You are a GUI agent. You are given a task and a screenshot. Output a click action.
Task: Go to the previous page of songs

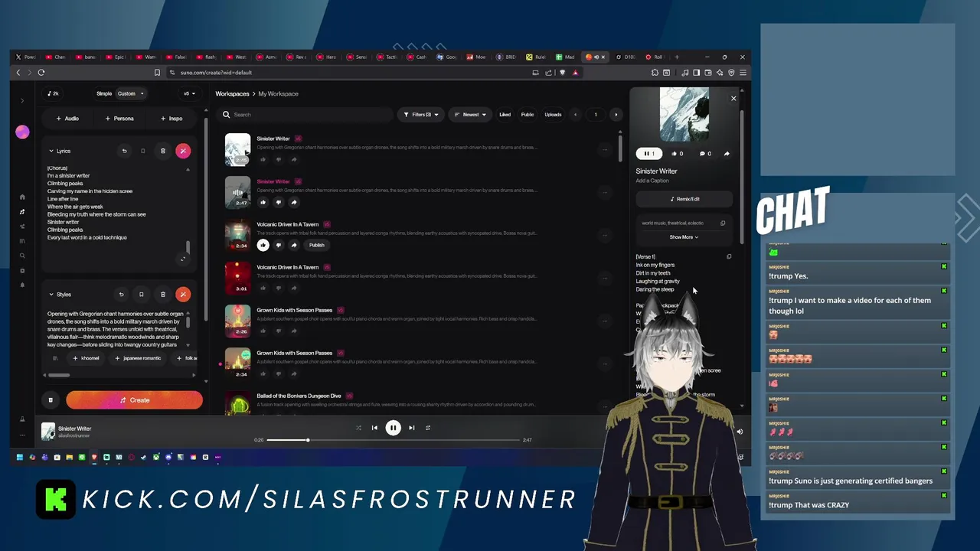576,115
